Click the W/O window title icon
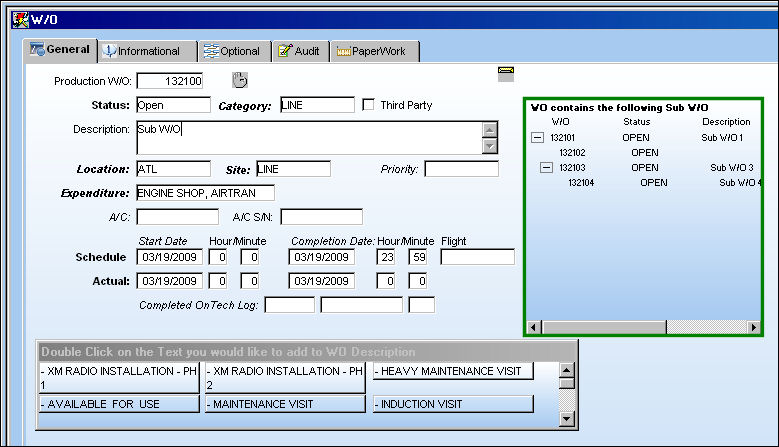Viewport: 779px width, 447px height. pos(20,19)
